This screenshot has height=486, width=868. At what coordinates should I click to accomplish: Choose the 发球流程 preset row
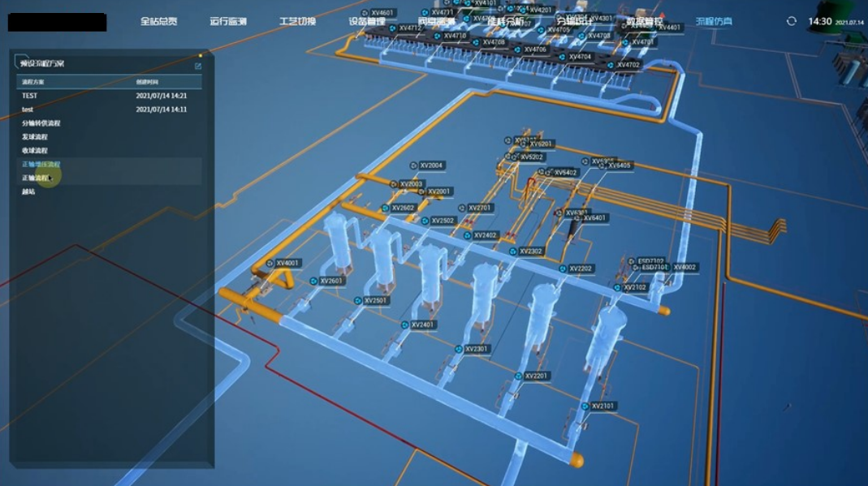pos(35,137)
